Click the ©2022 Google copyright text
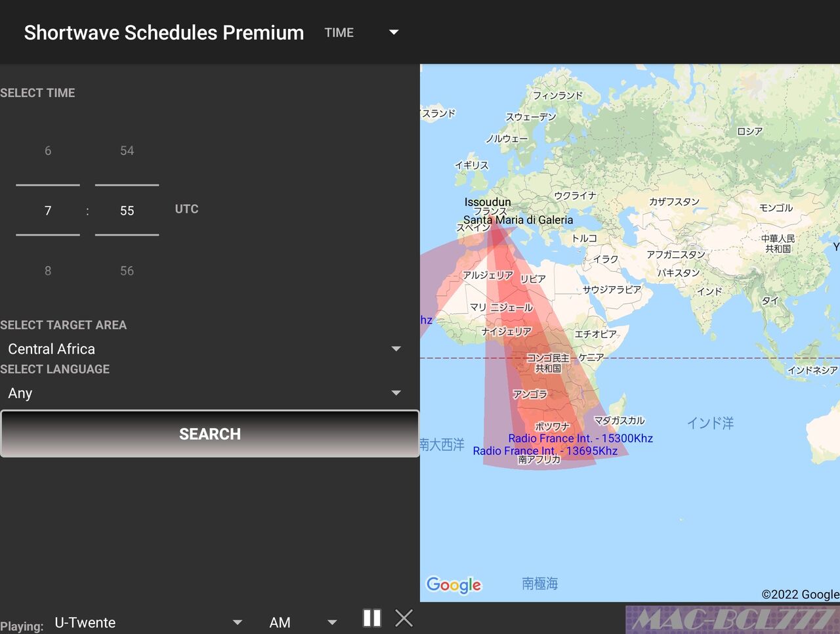Image resolution: width=840 pixels, height=634 pixels. click(801, 594)
